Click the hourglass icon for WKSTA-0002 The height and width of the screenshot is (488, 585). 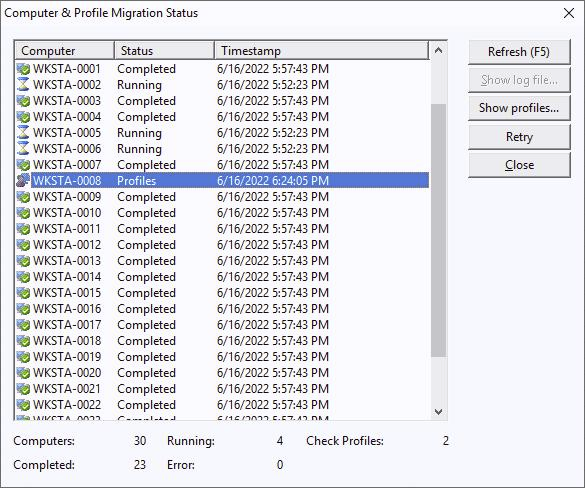tap(23, 85)
